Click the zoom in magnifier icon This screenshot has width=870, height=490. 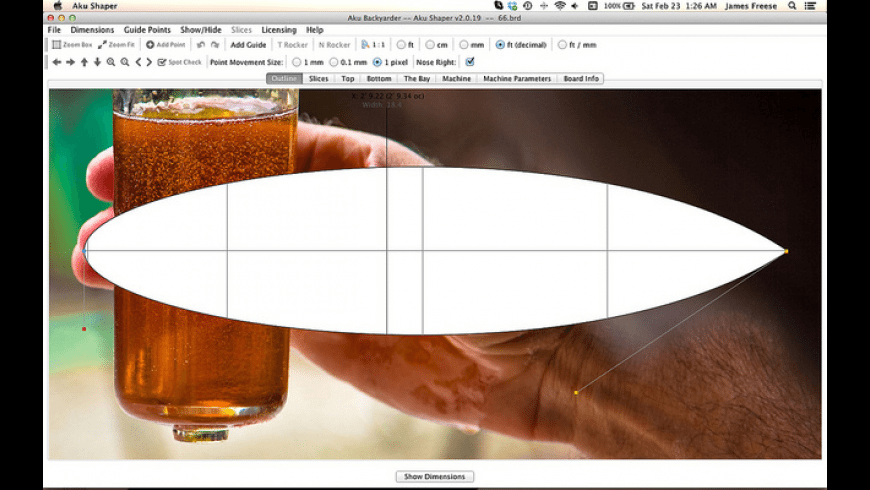(111, 62)
